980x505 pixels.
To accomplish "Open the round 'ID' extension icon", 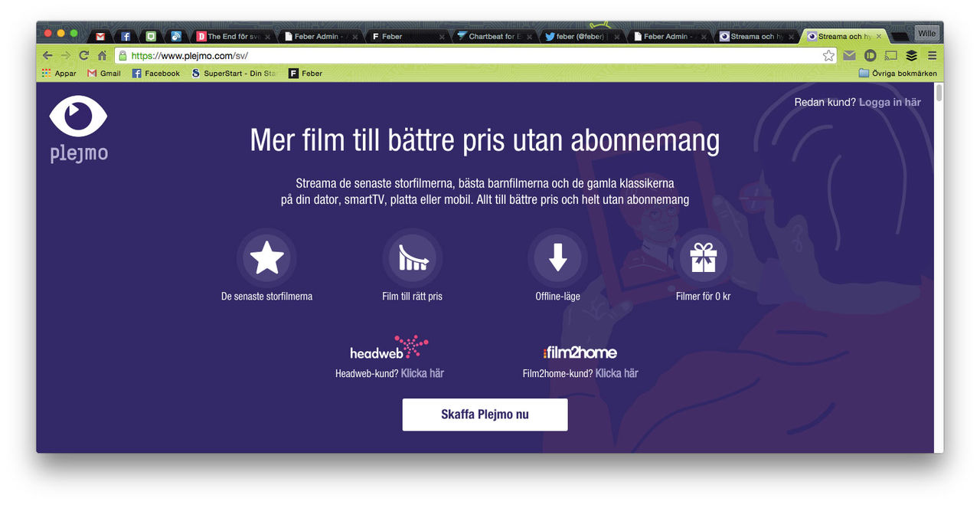I will tap(870, 55).
